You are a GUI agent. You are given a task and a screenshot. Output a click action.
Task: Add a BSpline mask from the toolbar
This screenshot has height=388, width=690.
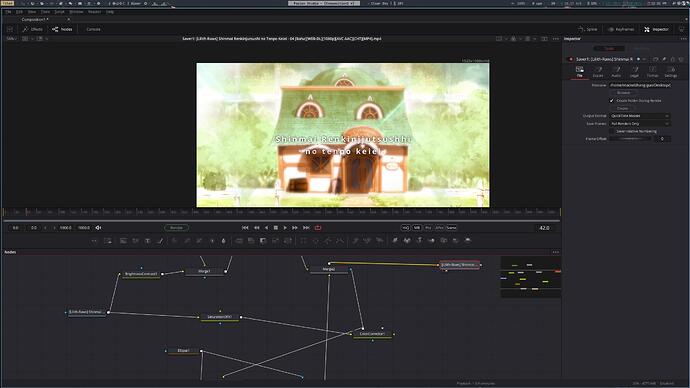coord(340,241)
